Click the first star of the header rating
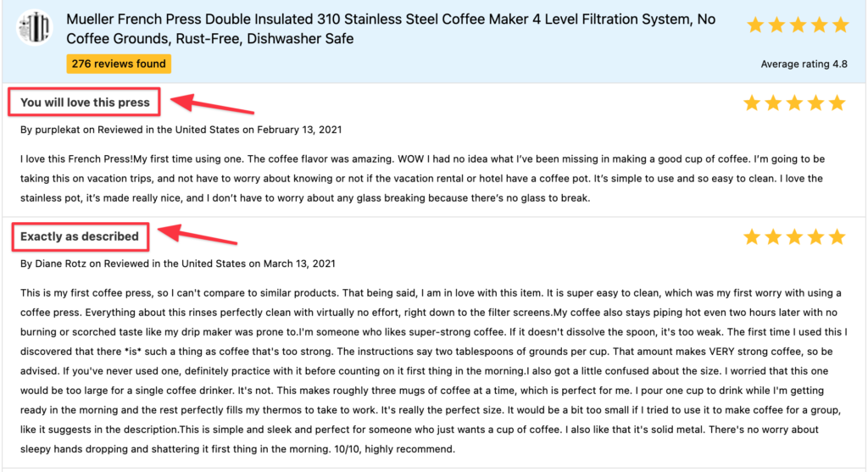Screen dimensions: 868x472 tap(755, 25)
